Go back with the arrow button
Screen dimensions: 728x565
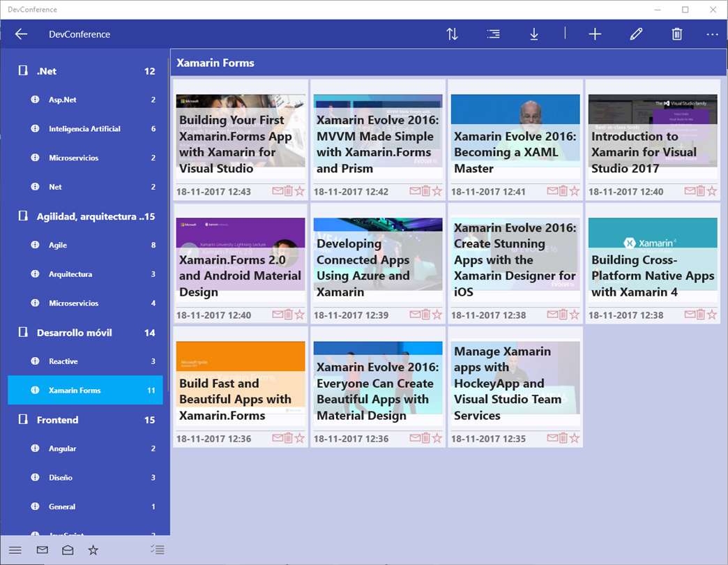[x=21, y=34]
